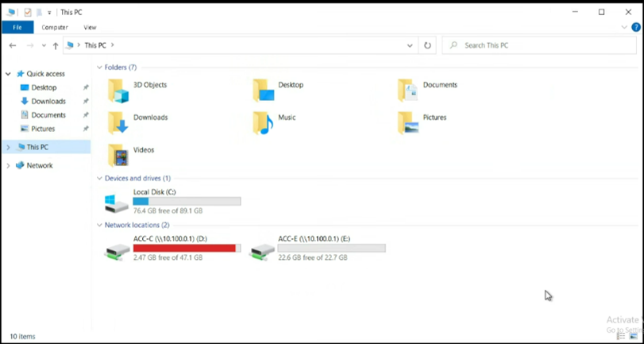This screenshot has height=344, width=644.
Task: Open the File menu
Action: tap(17, 28)
